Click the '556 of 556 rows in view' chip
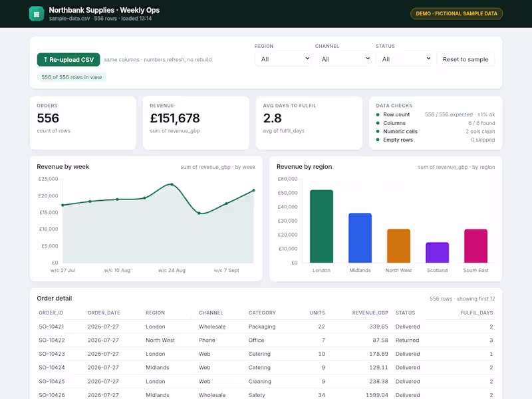The width and height of the screenshot is (532, 399). point(72,77)
